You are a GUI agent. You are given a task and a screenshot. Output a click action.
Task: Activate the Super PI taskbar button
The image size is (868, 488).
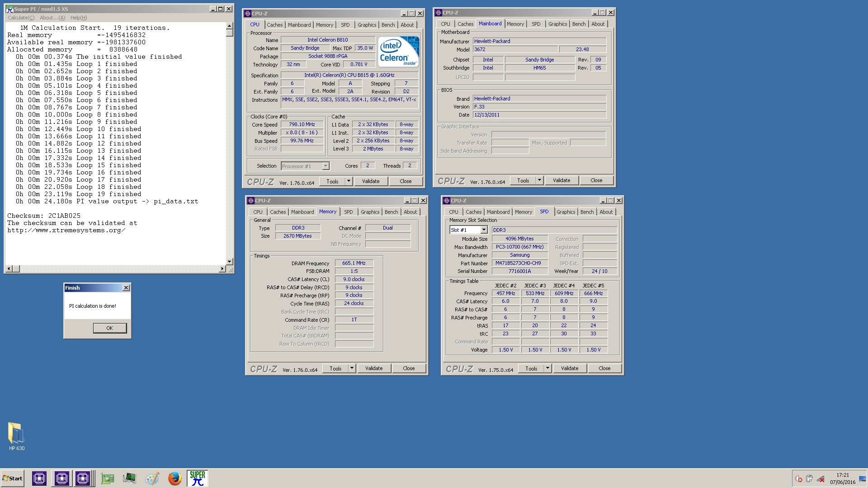point(197,479)
